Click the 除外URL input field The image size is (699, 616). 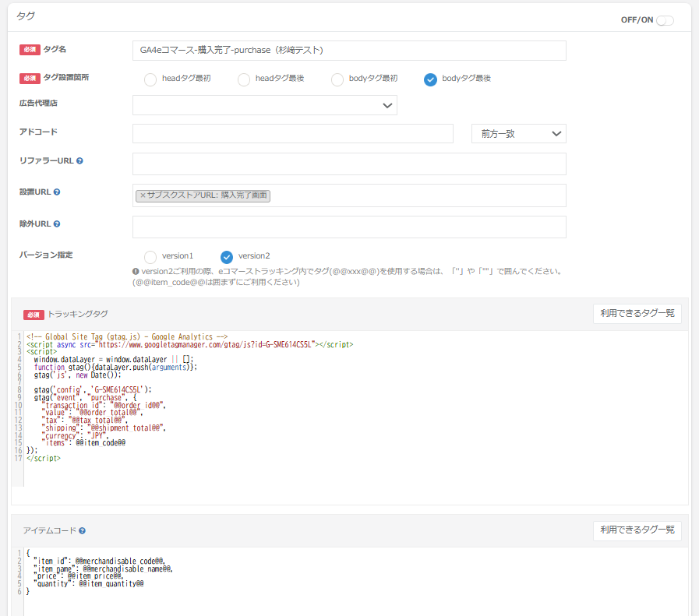pyautogui.click(x=349, y=227)
